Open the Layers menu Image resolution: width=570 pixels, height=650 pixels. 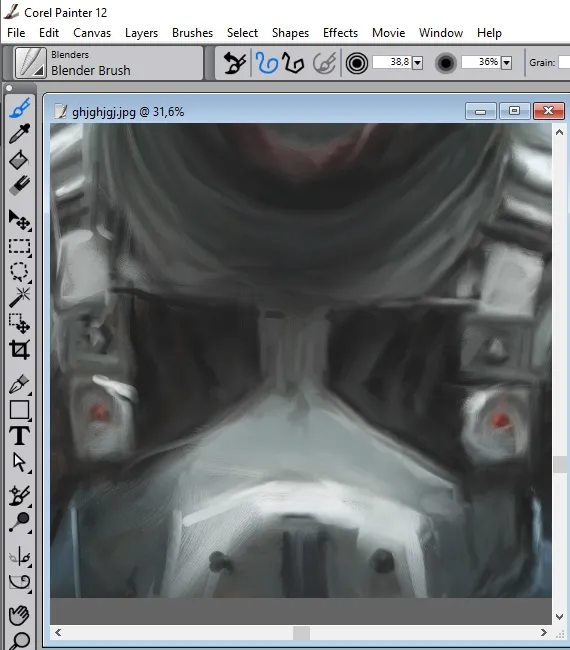tap(141, 33)
